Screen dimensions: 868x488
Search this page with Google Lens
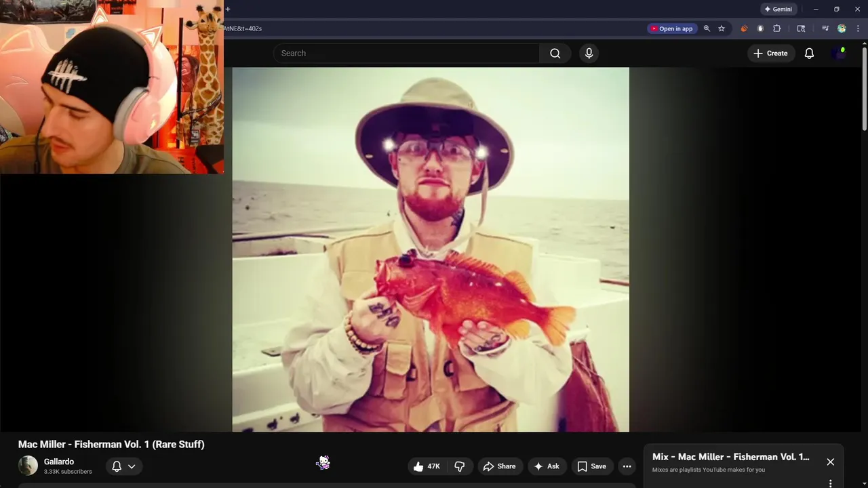click(x=801, y=28)
